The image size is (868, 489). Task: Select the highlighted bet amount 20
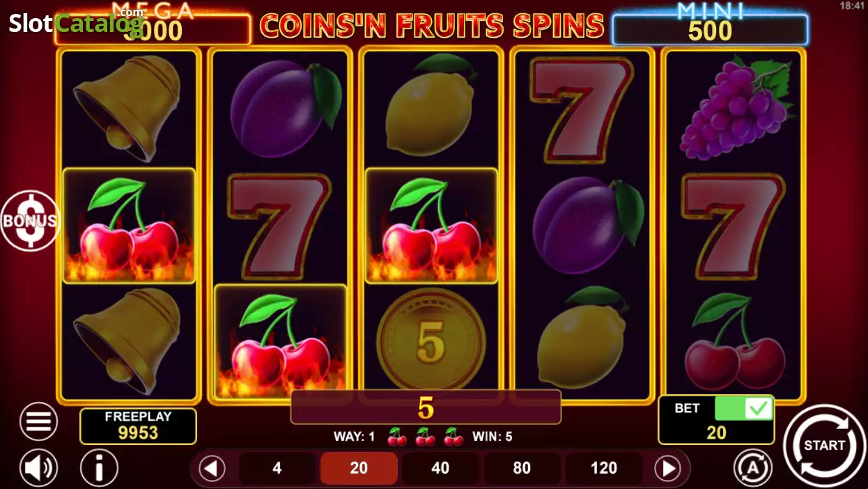coord(359,468)
